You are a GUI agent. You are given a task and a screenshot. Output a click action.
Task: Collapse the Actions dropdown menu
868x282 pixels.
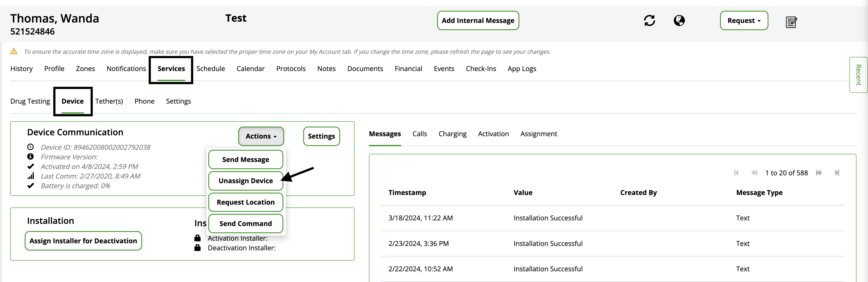coord(261,136)
